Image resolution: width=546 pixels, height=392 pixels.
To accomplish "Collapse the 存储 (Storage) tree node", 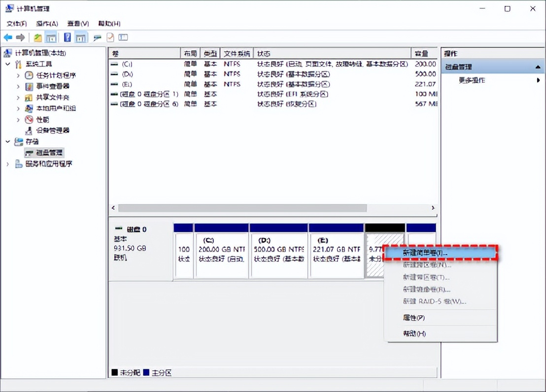I will 8,142.
